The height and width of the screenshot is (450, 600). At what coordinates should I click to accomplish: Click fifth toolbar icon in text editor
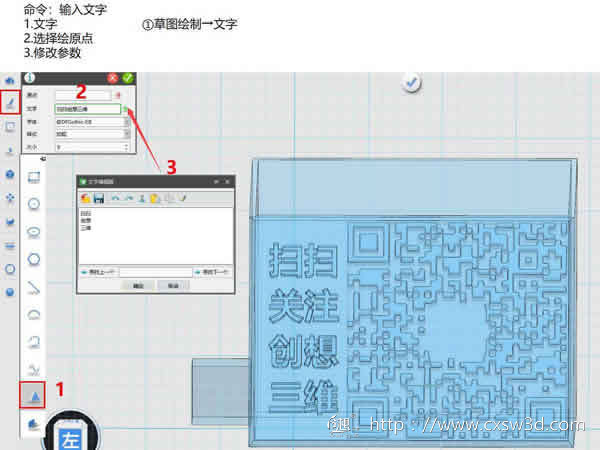[x=142, y=198]
